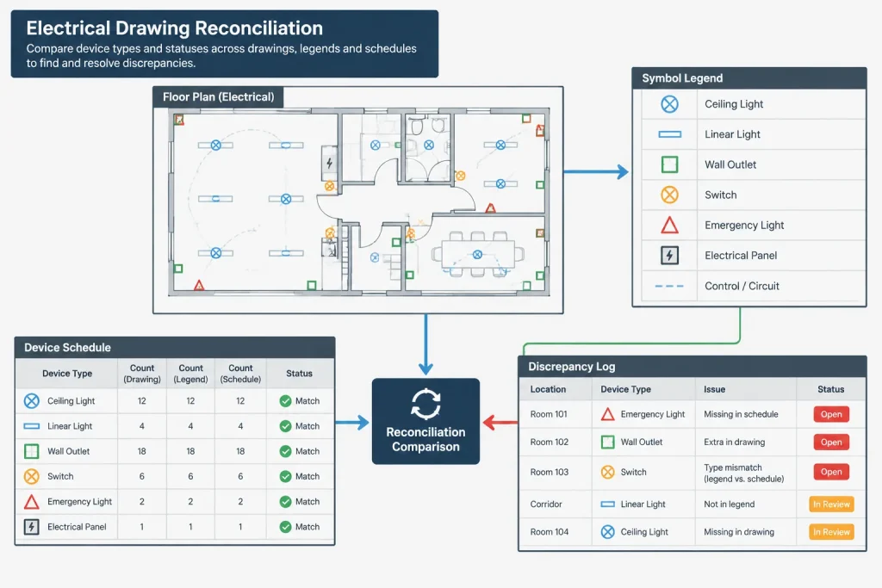Click the Count (Legend) column header
This screenshot has width=882, height=588.
[x=190, y=374]
